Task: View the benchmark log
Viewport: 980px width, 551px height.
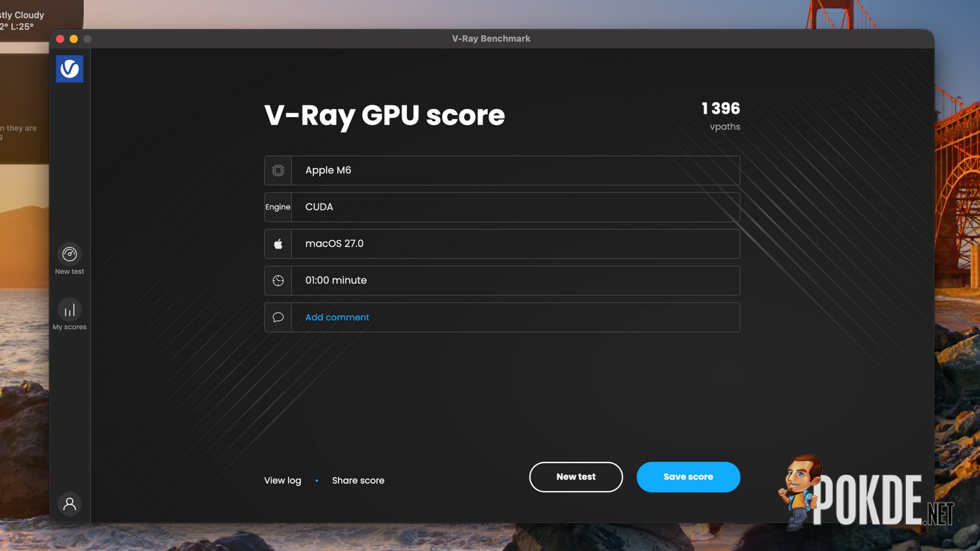Action: [282, 480]
